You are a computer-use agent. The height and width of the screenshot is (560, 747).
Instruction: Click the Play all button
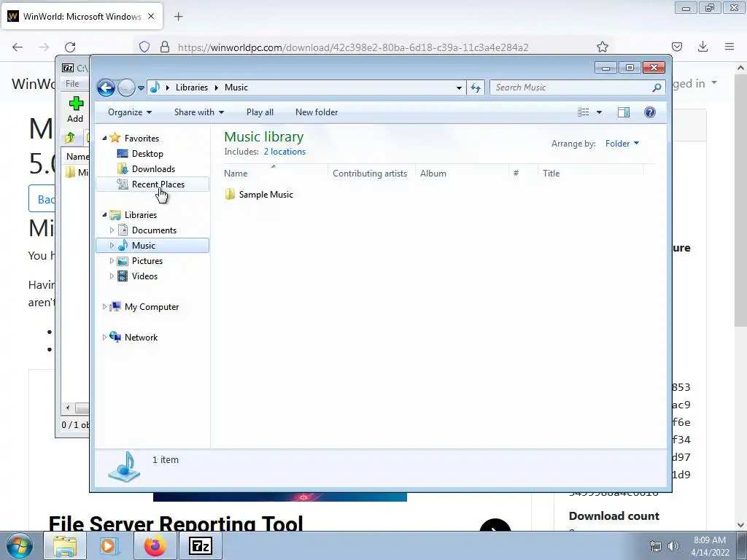pyautogui.click(x=260, y=112)
